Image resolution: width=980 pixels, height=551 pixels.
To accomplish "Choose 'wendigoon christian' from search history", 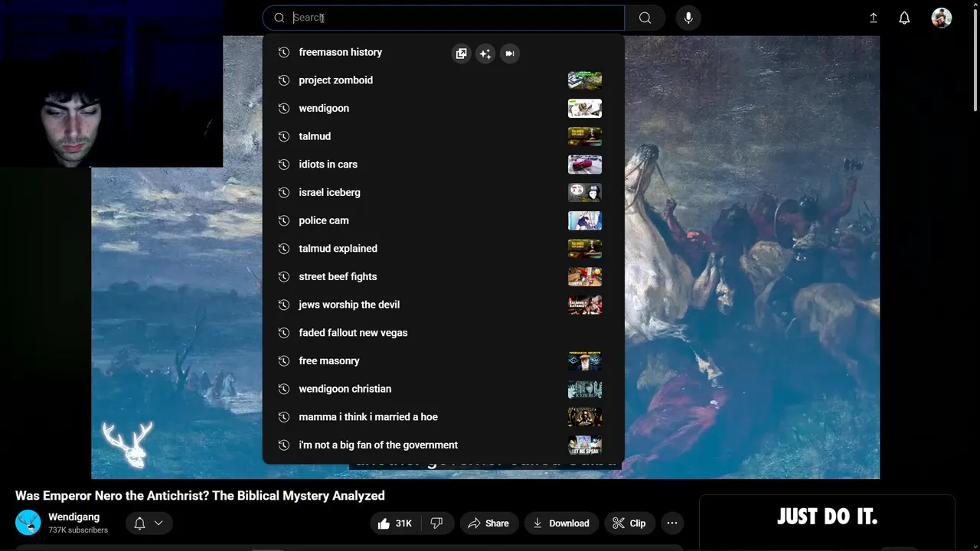I will coord(443,389).
